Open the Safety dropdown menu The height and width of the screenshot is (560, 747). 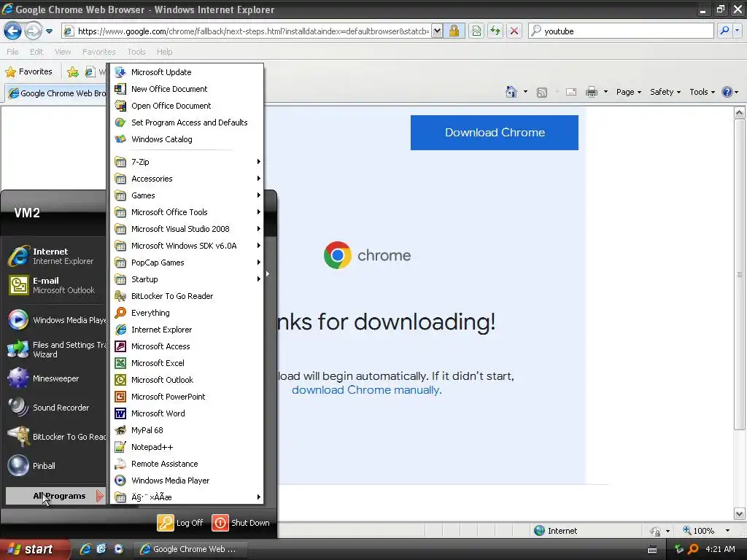665,92
